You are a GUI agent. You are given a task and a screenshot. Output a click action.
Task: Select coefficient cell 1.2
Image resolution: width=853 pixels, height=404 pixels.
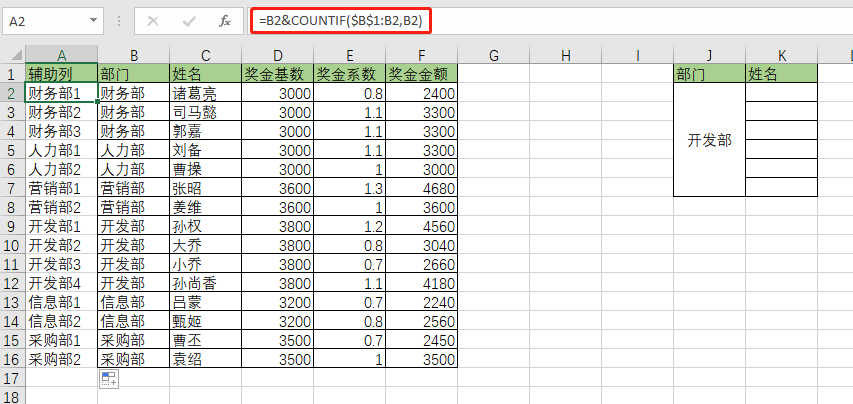349,225
